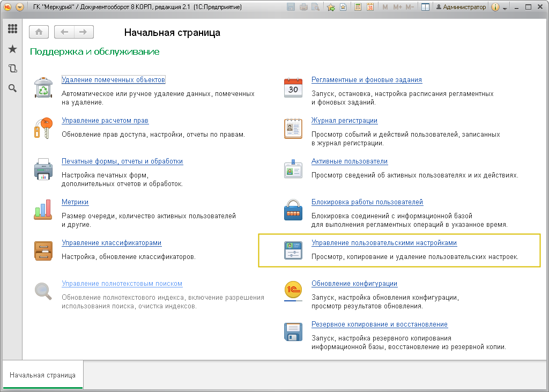The height and width of the screenshot is (392, 549).
Task: Click the printer icon for print forms
Action: [43, 169]
